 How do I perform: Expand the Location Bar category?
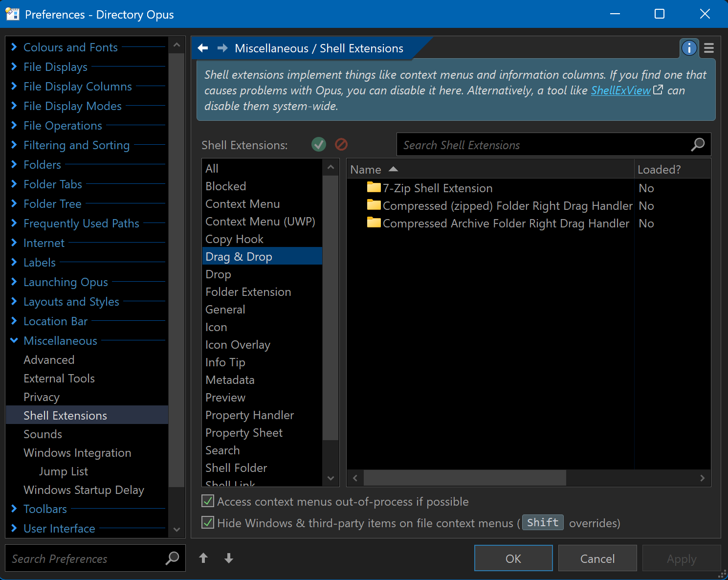click(x=14, y=321)
